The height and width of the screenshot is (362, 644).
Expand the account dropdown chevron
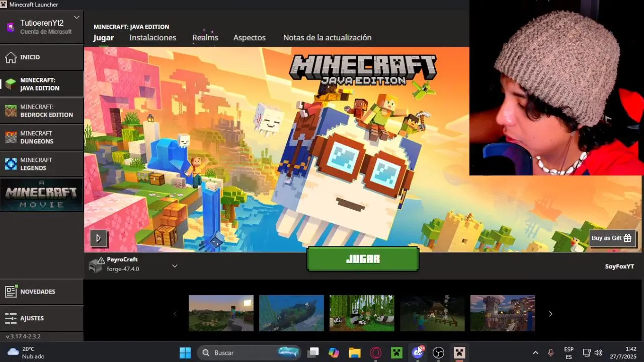pyautogui.click(x=76, y=17)
